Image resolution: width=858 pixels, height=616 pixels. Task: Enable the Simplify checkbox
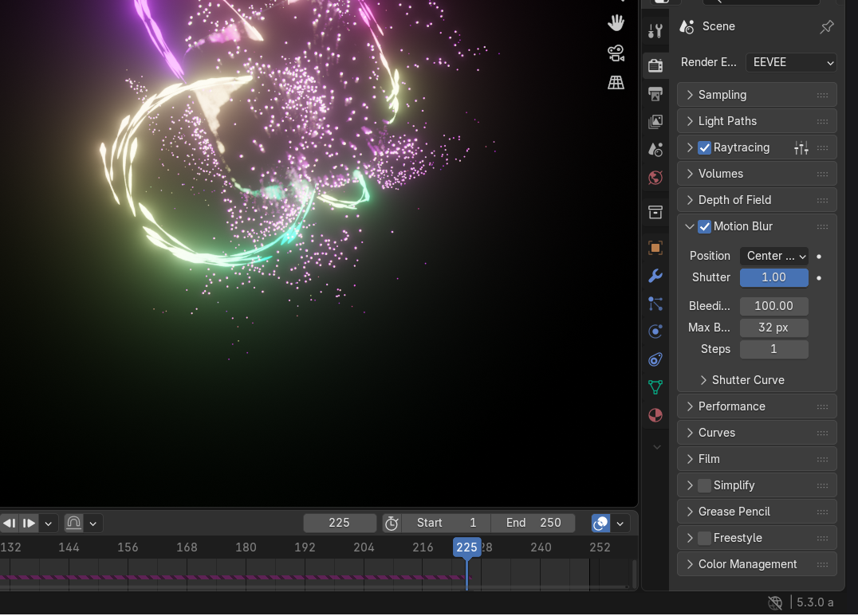[704, 486]
